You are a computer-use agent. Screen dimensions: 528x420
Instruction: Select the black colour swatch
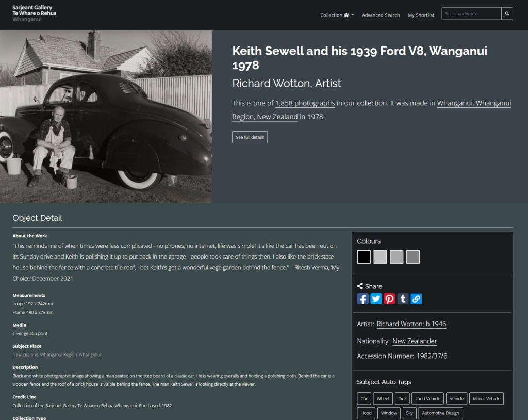[x=364, y=257]
